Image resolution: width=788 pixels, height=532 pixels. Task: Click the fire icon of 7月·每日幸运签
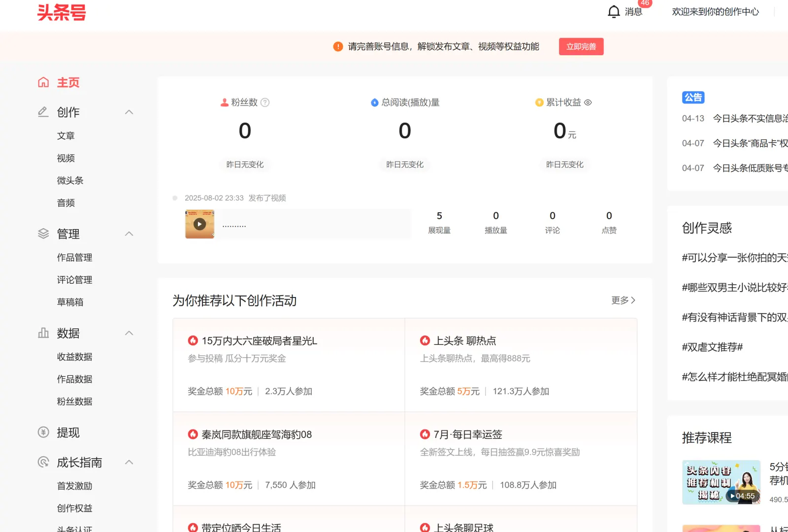425,434
